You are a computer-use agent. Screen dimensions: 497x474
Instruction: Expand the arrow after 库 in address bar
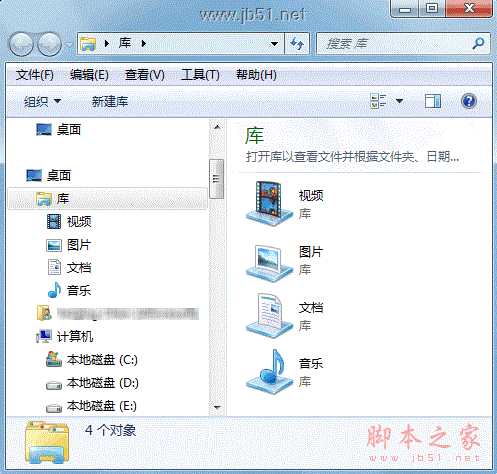pyautogui.click(x=144, y=43)
